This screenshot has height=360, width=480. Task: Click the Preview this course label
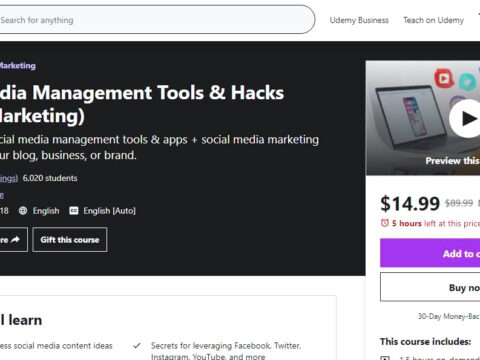pos(453,161)
